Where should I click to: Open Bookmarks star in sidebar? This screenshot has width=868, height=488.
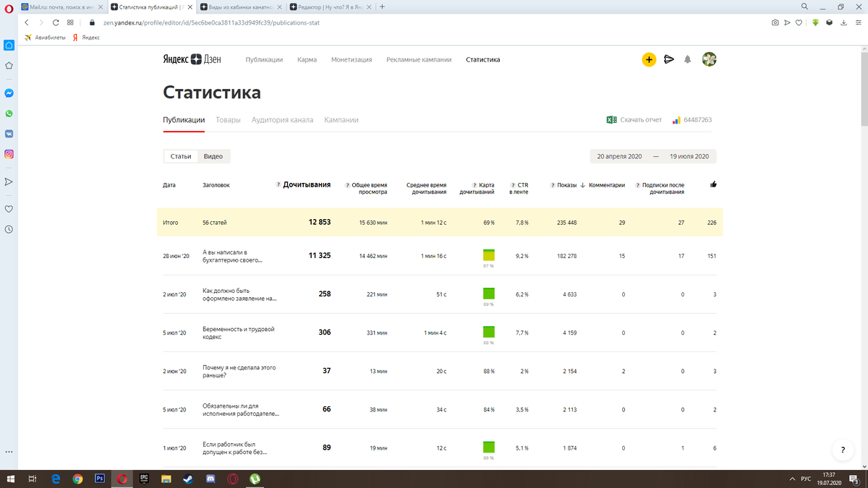click(x=9, y=65)
